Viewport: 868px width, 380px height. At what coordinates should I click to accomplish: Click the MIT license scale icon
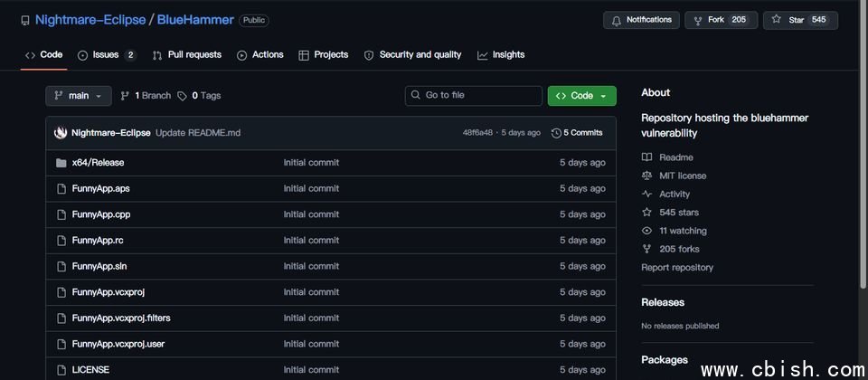pos(646,176)
